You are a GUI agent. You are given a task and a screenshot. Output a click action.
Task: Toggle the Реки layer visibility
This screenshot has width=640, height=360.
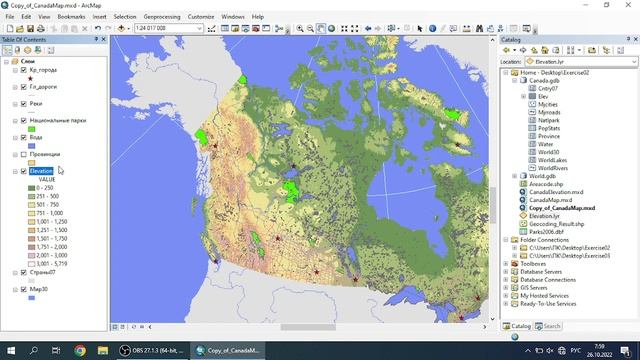coord(24,104)
